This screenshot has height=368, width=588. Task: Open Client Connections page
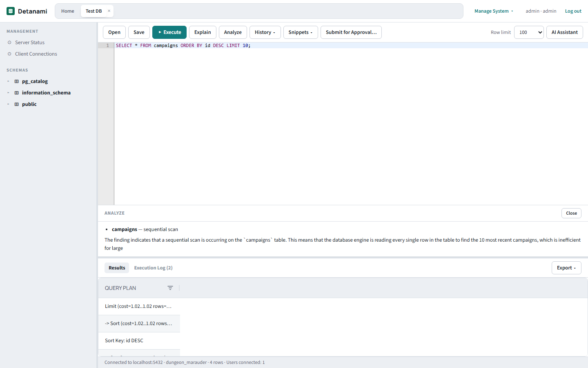36,54
